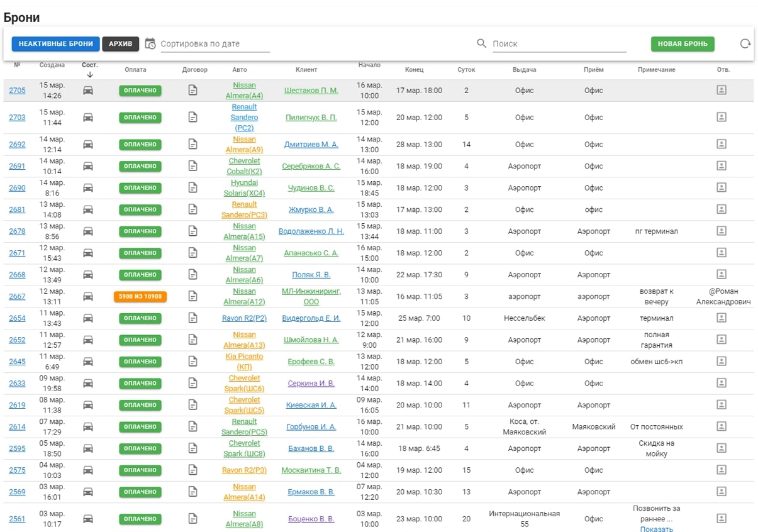Viewport: 758px width, 532px height.
Task: Click the search magnifier icon
Action: [x=482, y=43]
